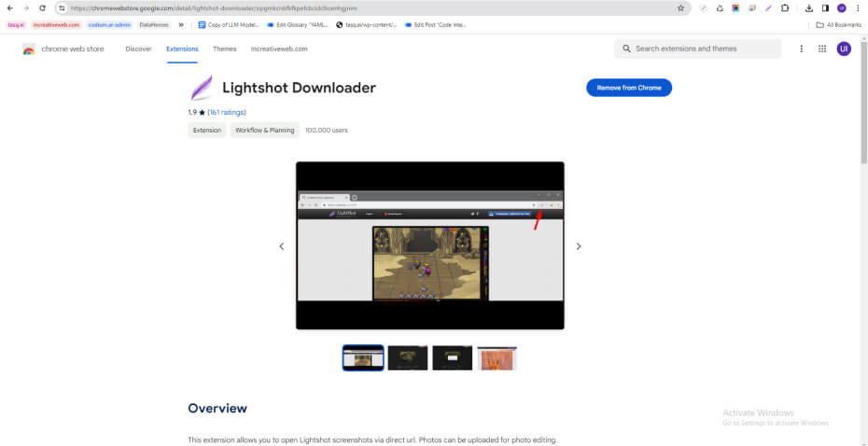Image resolution: width=868 pixels, height=446 pixels.
Task: Open the incrativeweb.com nav item
Action: pyautogui.click(x=279, y=49)
